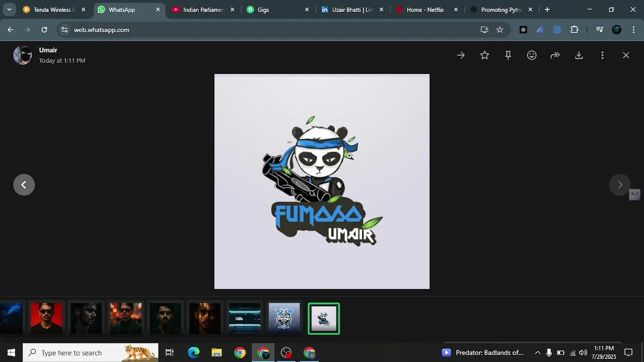The image size is (644, 362).
Task: Select the red sunglasses portrait thumbnail
Action: pyautogui.click(x=47, y=318)
